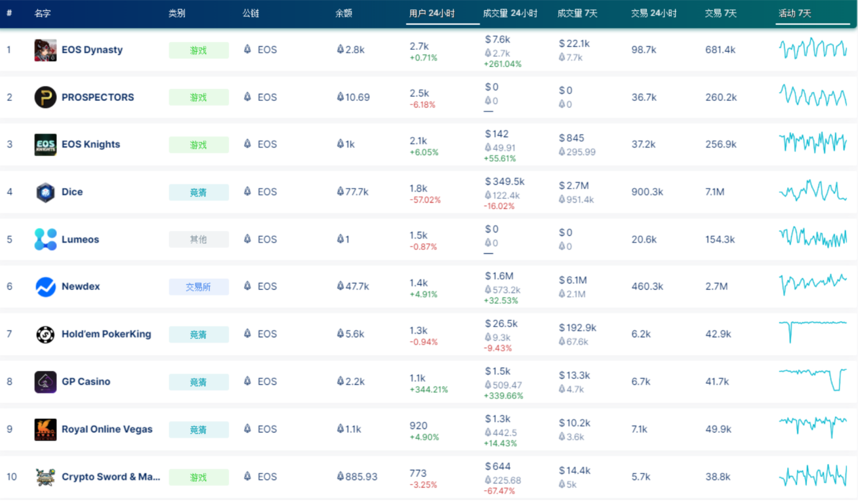
Task: Sort by 交易 7天 column
Action: click(720, 13)
